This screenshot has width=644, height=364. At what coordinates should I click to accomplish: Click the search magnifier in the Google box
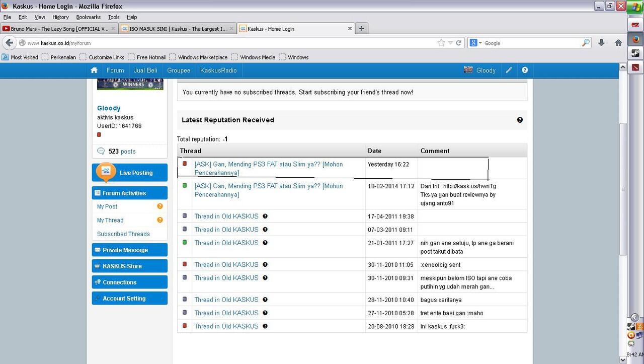586,43
